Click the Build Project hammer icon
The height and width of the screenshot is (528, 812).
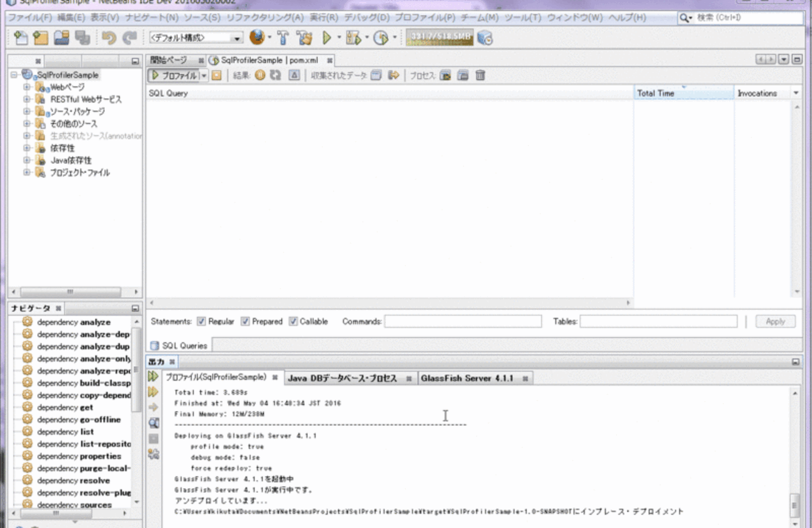(282, 38)
